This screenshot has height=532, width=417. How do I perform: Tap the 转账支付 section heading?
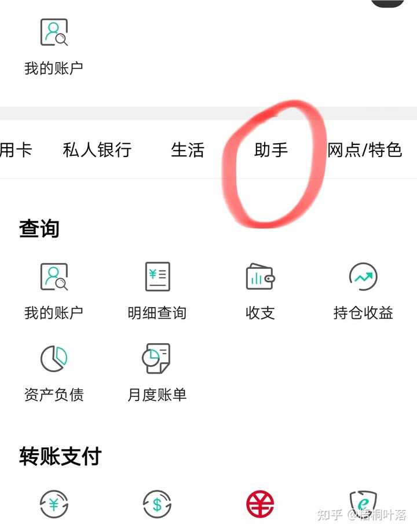coord(60,456)
